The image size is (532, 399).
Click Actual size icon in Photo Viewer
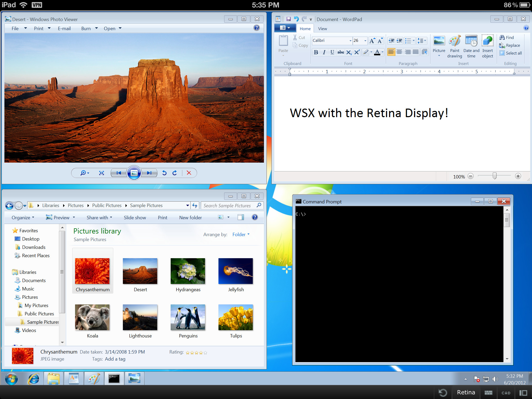tap(102, 173)
